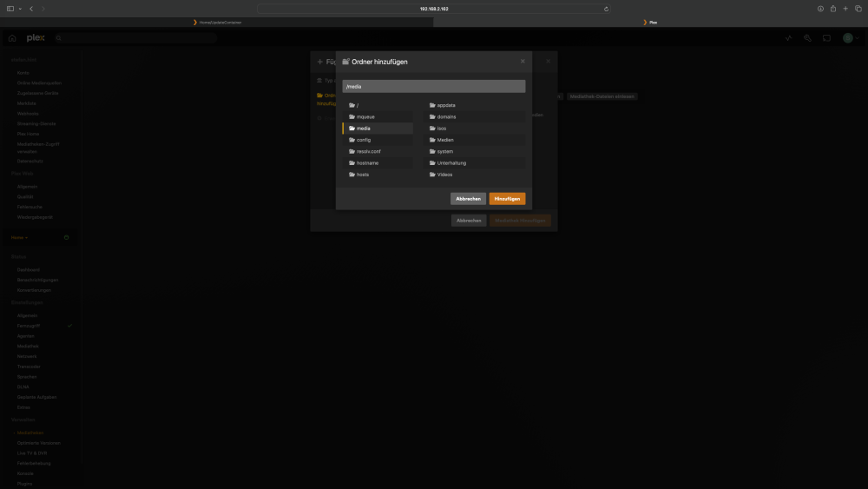This screenshot has height=489, width=868.
Task: Reload the page with the refresh icon
Action: point(606,9)
